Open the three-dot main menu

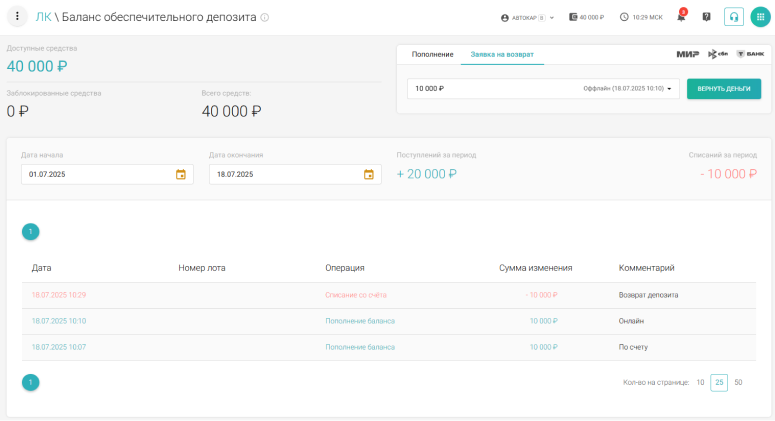point(17,17)
